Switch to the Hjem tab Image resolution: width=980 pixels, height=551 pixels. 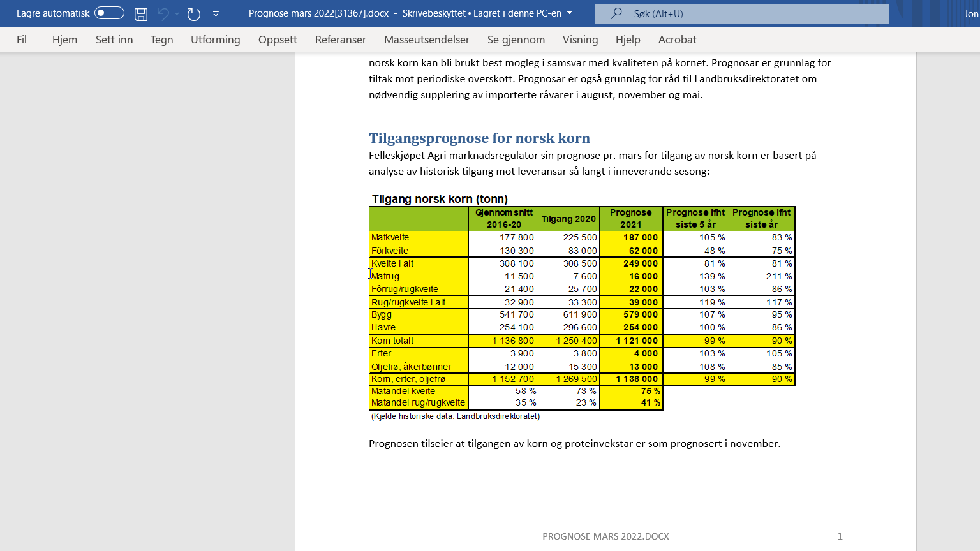(64, 40)
